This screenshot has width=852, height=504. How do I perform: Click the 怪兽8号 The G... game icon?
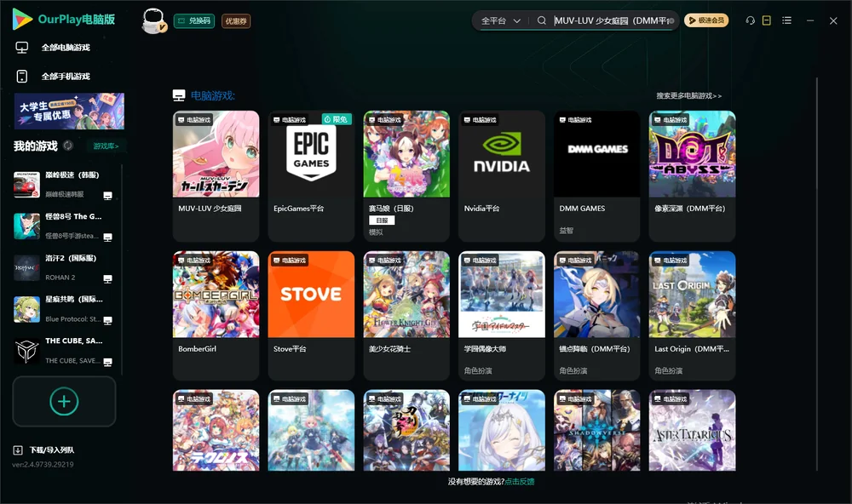coord(26,226)
